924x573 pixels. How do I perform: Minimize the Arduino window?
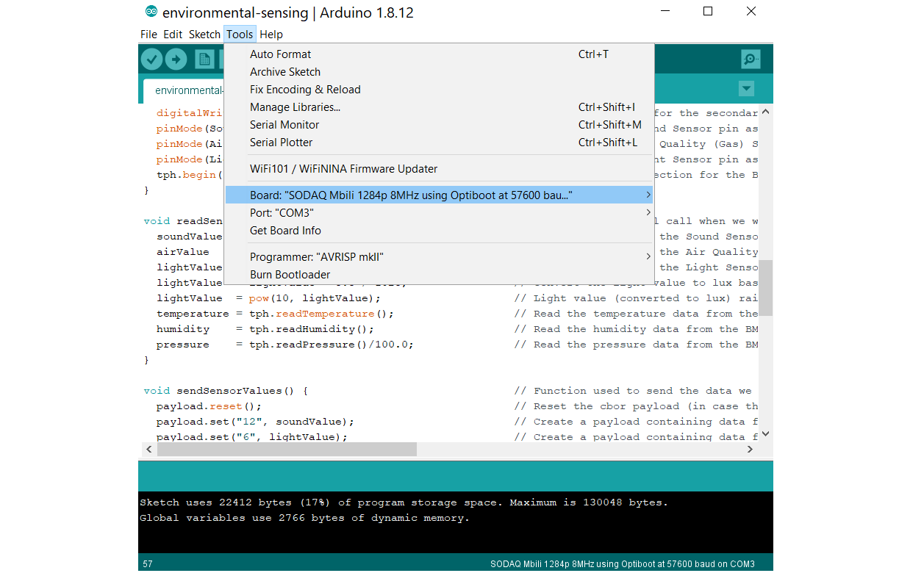point(665,12)
